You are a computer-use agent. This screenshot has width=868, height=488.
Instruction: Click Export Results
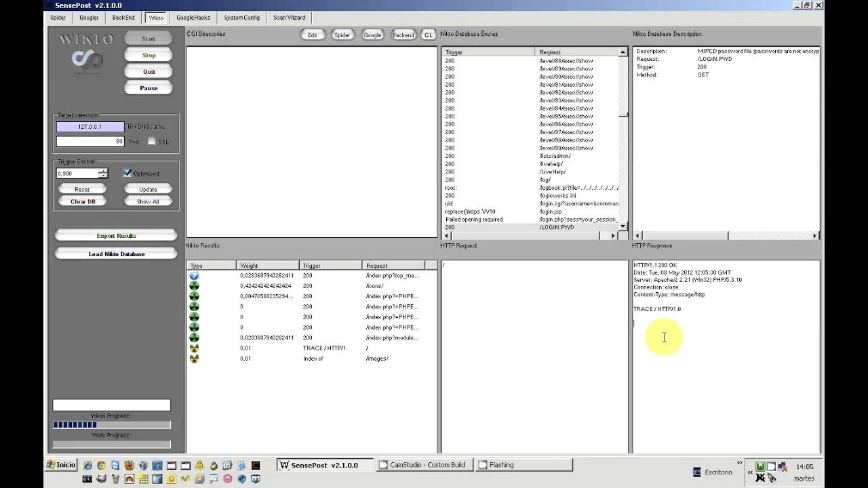116,236
